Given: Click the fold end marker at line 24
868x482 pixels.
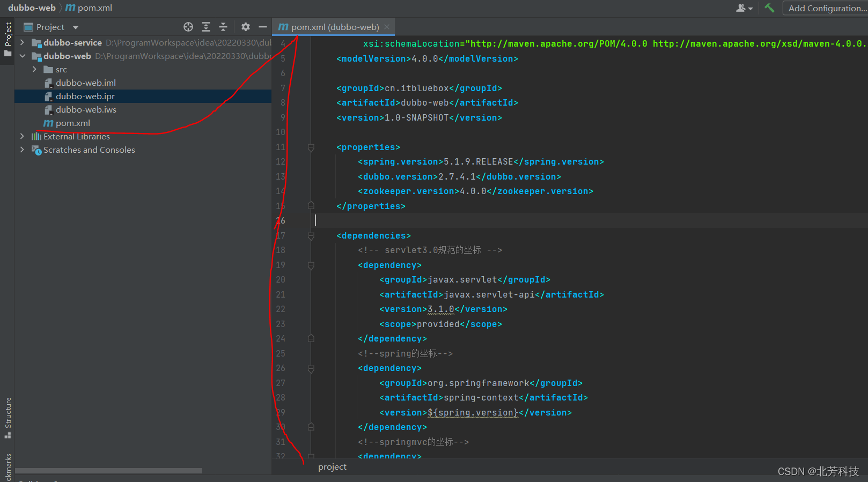Looking at the screenshot, I should (311, 339).
